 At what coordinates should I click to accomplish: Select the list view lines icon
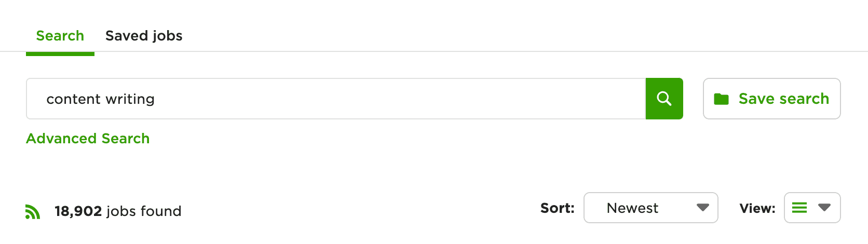pyautogui.click(x=799, y=208)
